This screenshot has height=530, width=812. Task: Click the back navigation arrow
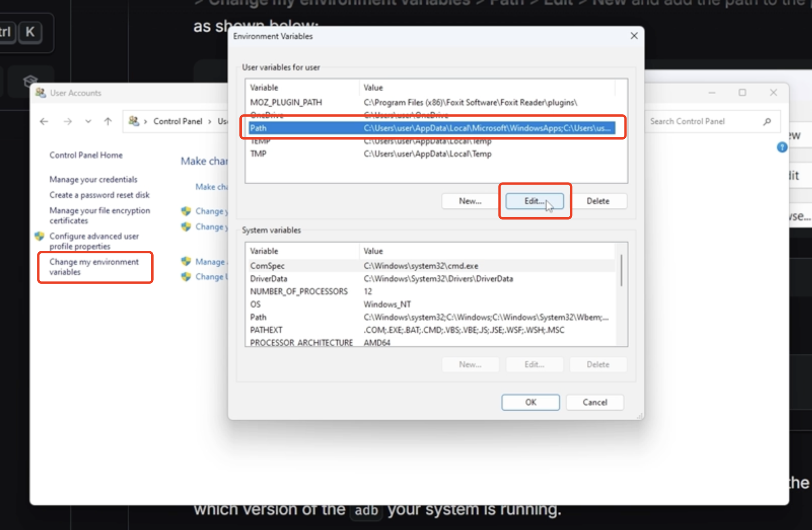tap(44, 121)
